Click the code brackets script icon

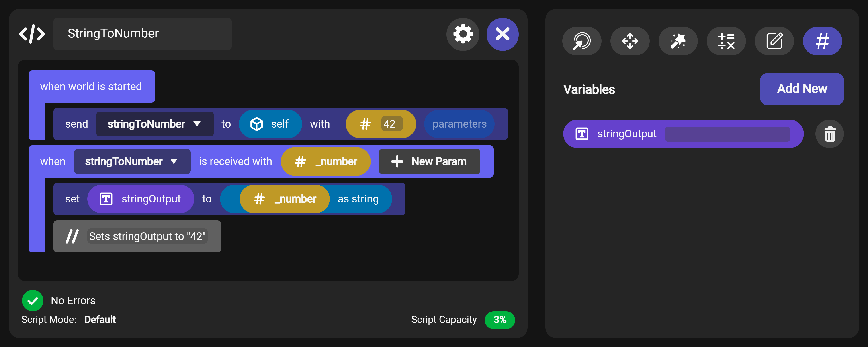32,34
